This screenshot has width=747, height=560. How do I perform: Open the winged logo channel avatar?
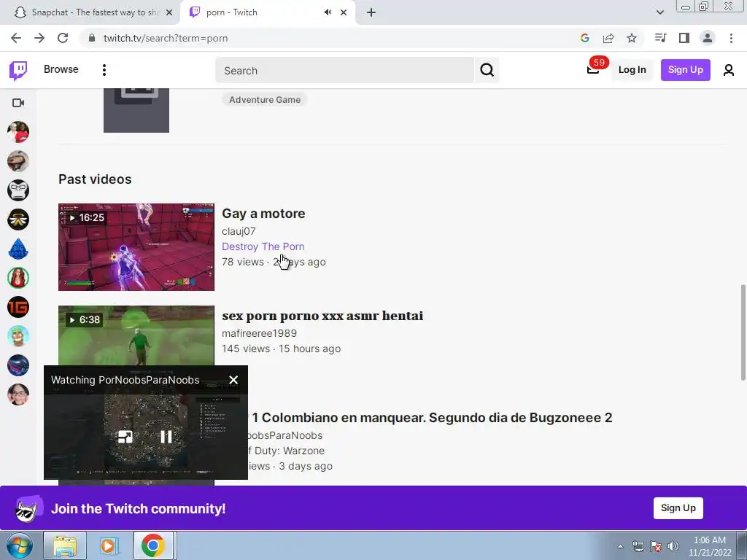pos(18,219)
